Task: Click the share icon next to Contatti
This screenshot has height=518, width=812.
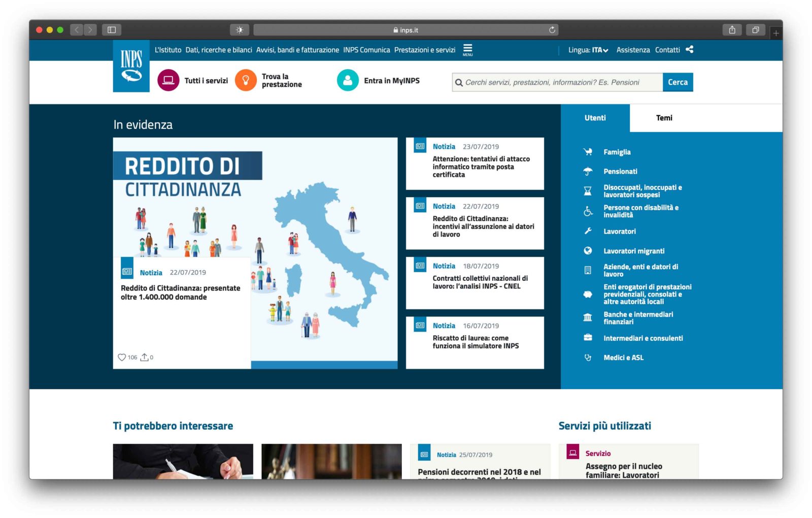Action: point(689,49)
